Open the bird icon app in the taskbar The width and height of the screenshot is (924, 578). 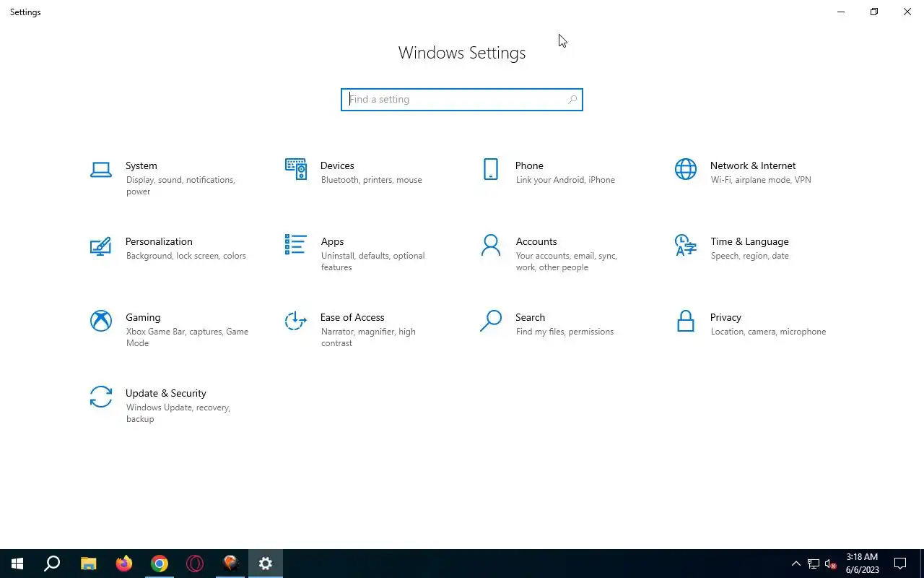pos(230,564)
